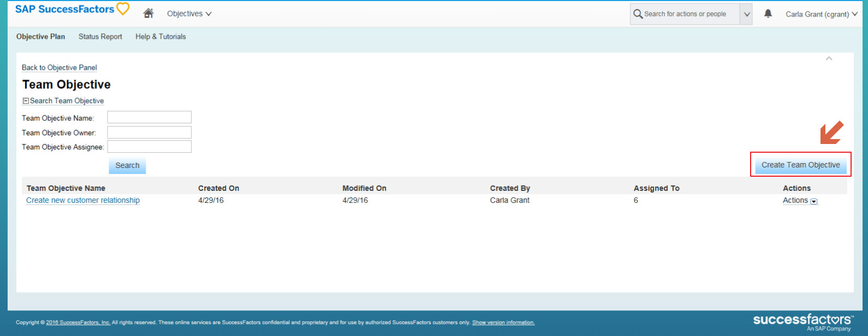The height and width of the screenshot is (336, 868).
Task: Click the successfactors footer logo
Action: [802, 321]
